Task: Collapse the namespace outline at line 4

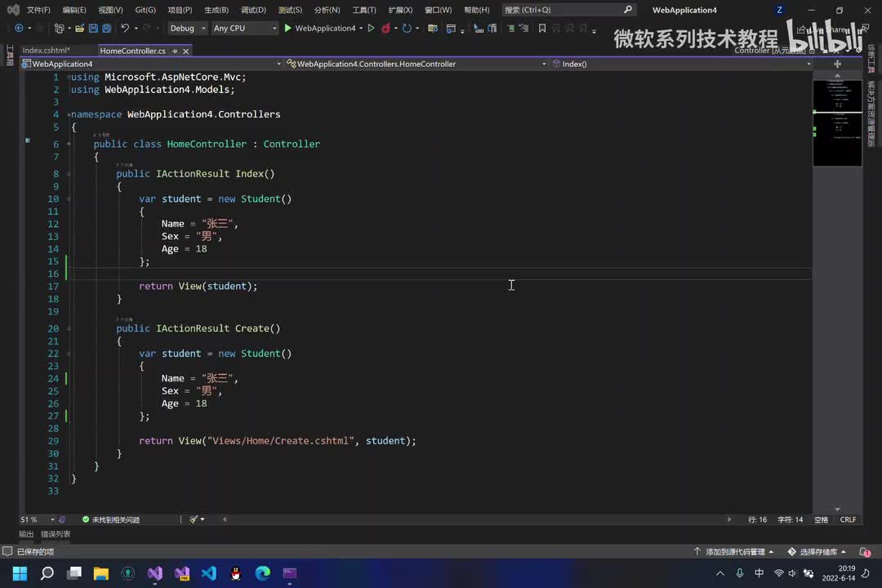Action: [x=69, y=114]
